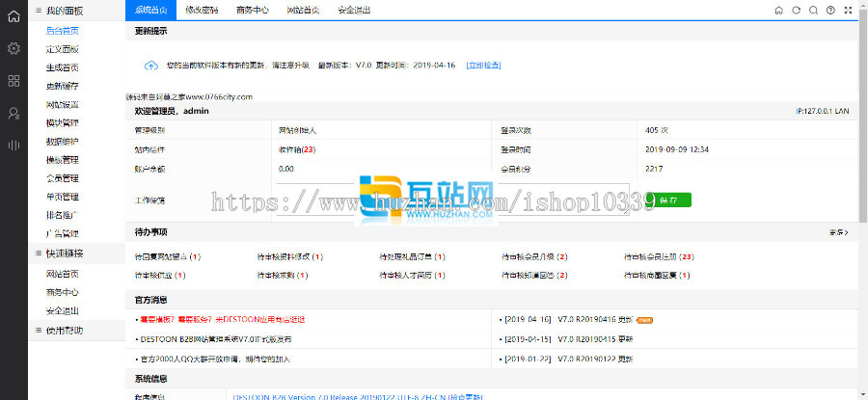The height and width of the screenshot is (400, 868).
Task: Open 待回复网站留言 (1)
Action: 168,256
